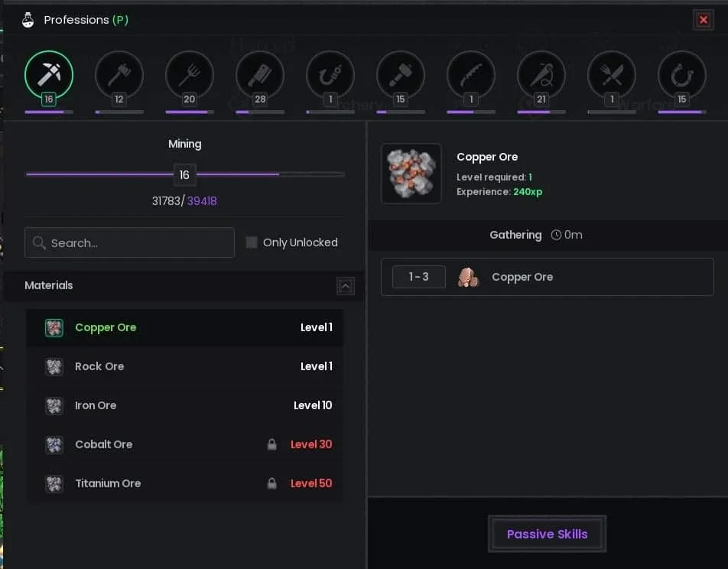Click the Cobalt Ore list row icon

54,444
